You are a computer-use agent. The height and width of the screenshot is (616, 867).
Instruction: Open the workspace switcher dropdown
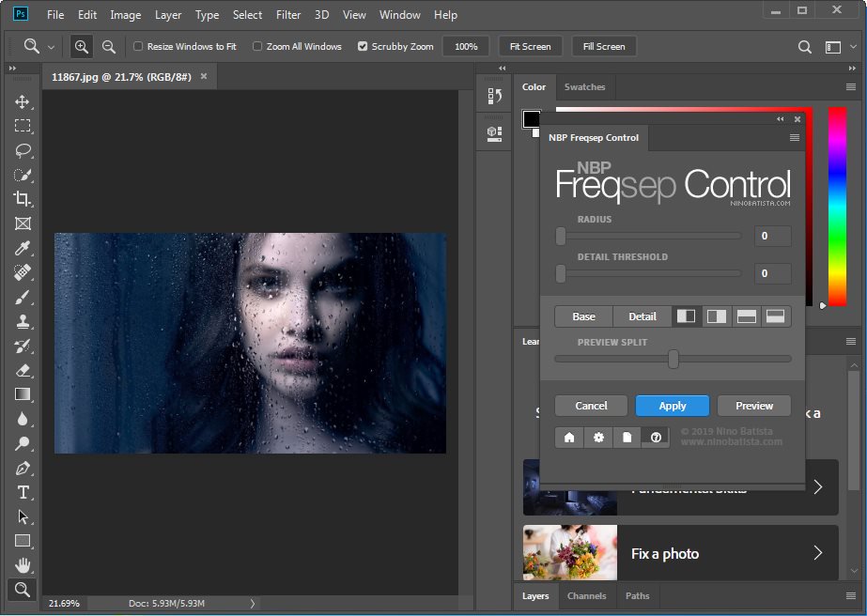854,47
